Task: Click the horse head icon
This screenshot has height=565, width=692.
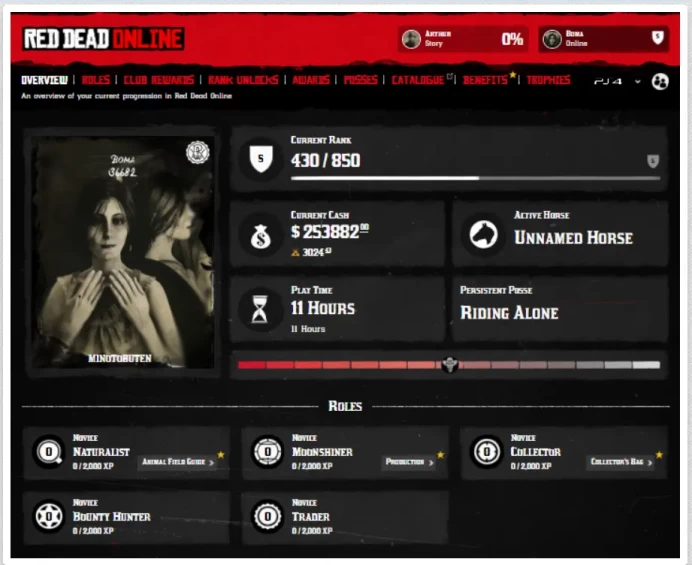Action: tap(484, 234)
